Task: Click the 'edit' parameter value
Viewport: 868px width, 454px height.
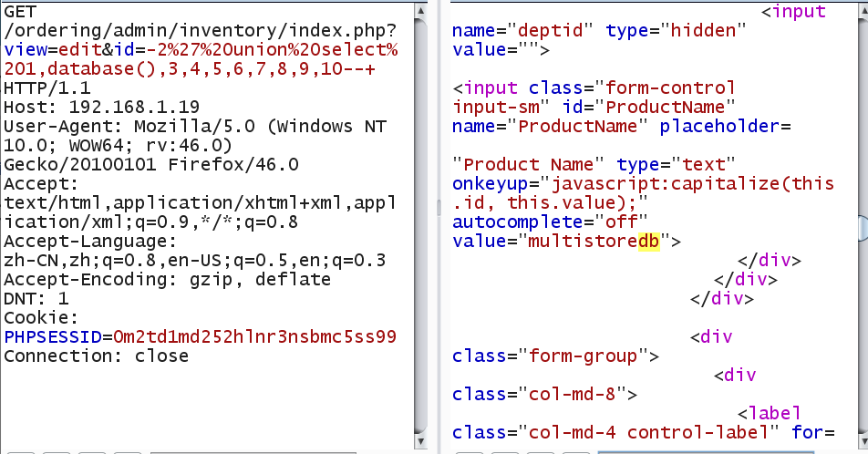Action: (79, 49)
